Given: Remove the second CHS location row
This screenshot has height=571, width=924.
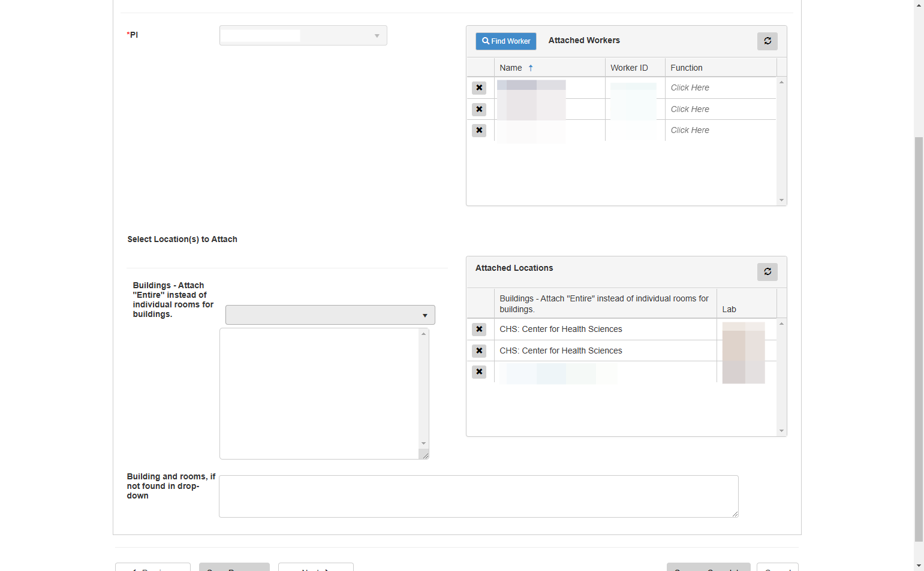Looking at the screenshot, I should (478, 351).
